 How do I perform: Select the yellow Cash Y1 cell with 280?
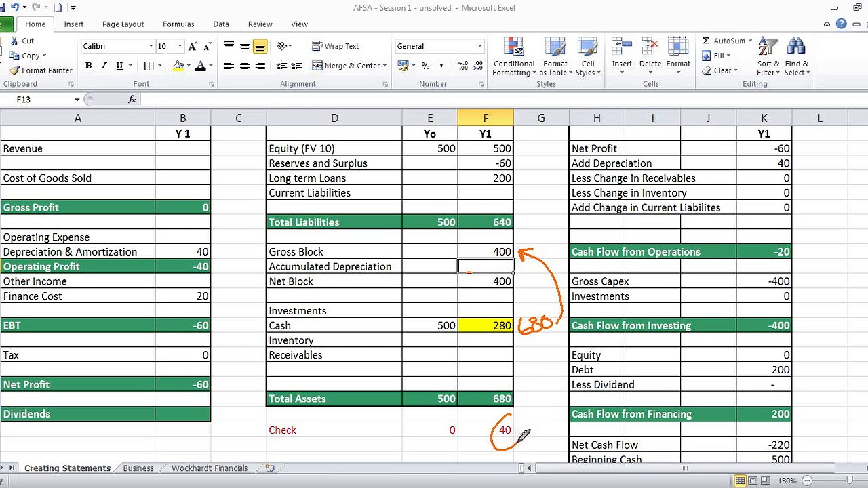[x=486, y=325]
